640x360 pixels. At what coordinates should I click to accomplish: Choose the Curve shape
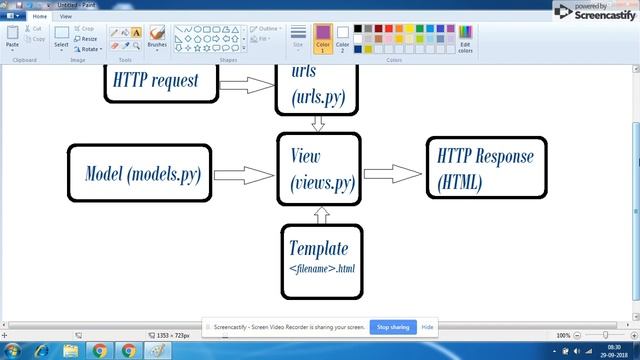coord(188,30)
